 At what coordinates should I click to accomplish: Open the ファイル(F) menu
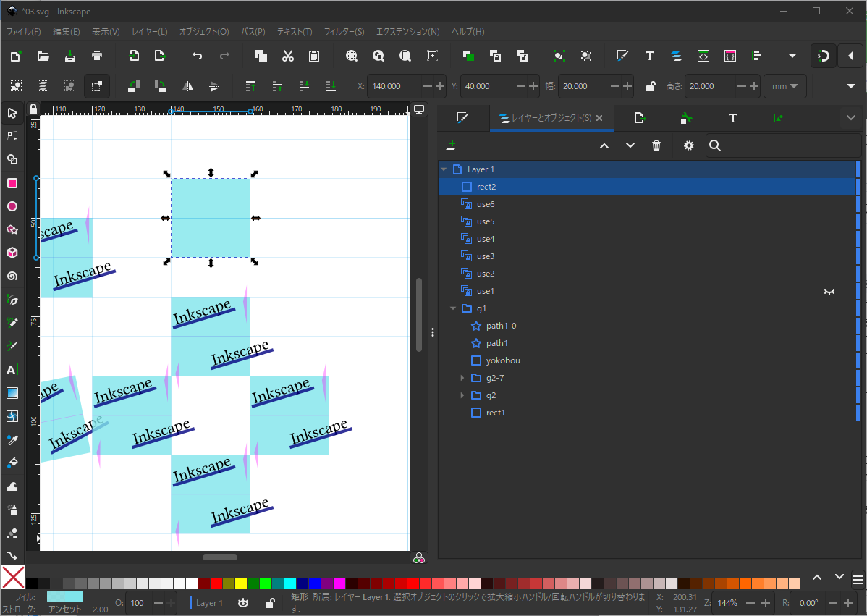coord(23,32)
